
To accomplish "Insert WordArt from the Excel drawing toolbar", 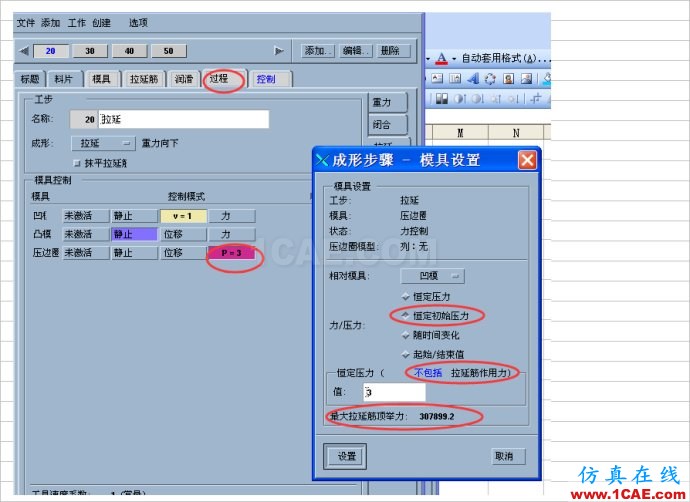I will 473,79.
